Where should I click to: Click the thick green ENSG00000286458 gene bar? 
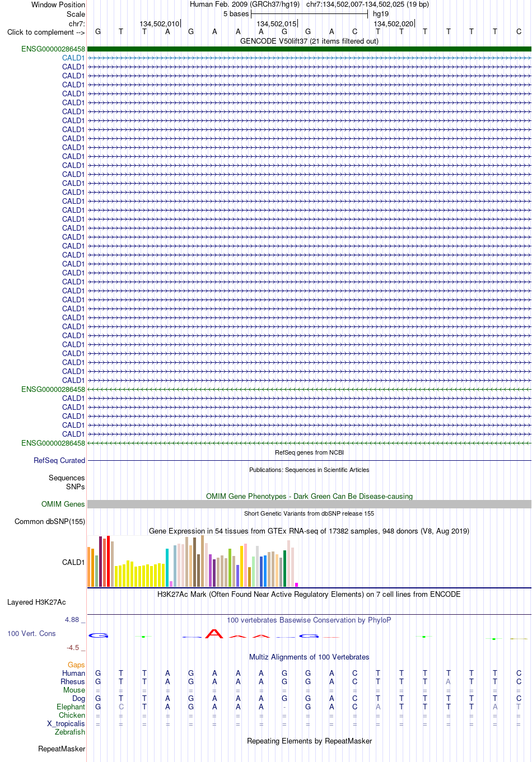(x=309, y=49)
